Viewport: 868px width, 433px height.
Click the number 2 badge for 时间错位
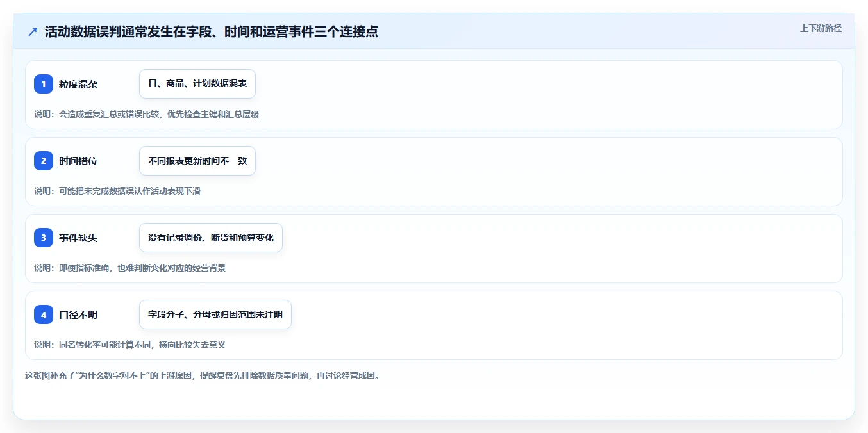coord(44,161)
